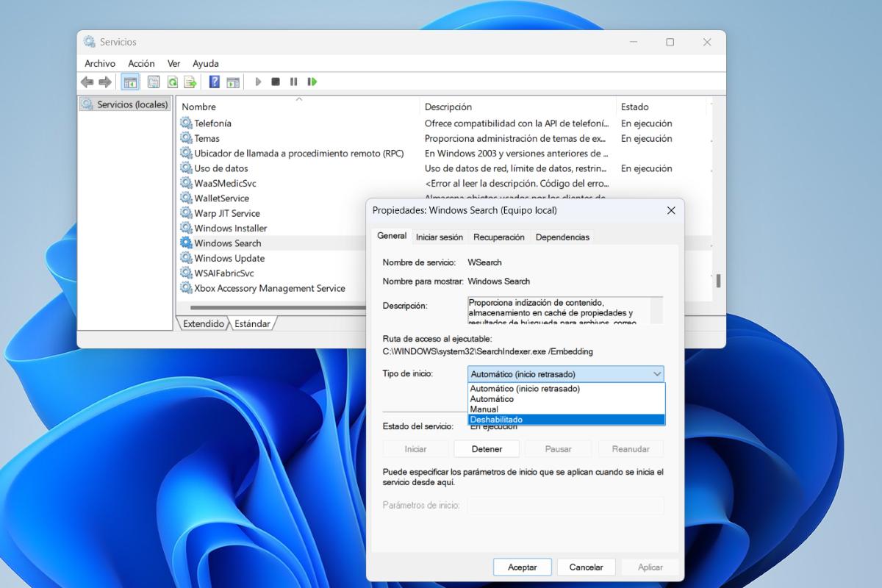Switch to the Iniciar sesión tab
882x588 pixels.
click(440, 237)
